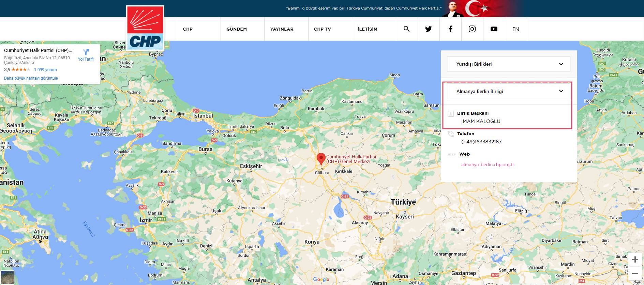
Task: Click the CHP logo
Action: click(x=145, y=28)
